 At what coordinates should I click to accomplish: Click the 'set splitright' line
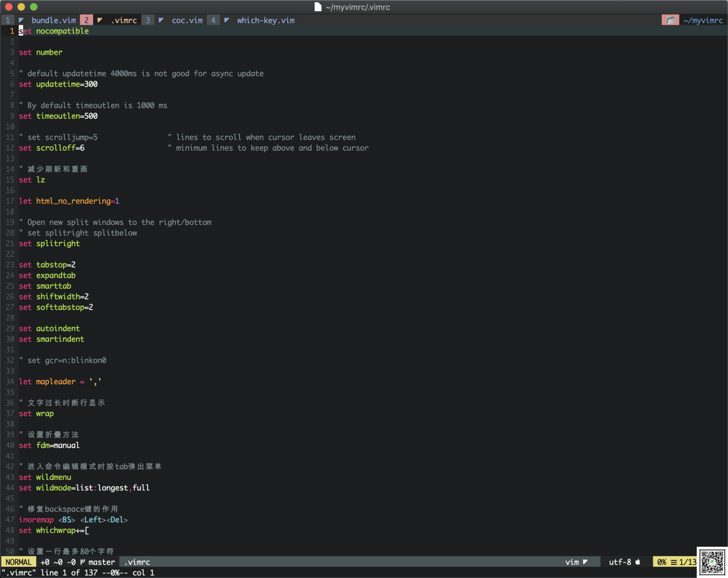[x=50, y=243]
